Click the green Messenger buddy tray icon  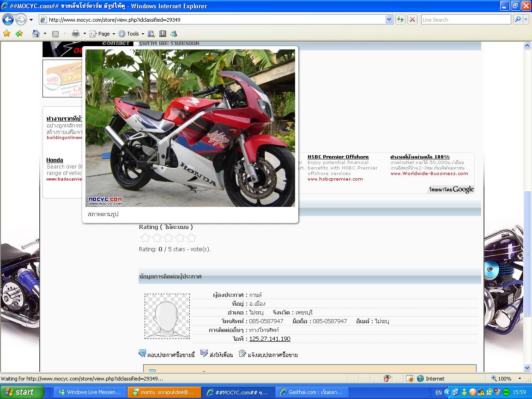point(465,392)
